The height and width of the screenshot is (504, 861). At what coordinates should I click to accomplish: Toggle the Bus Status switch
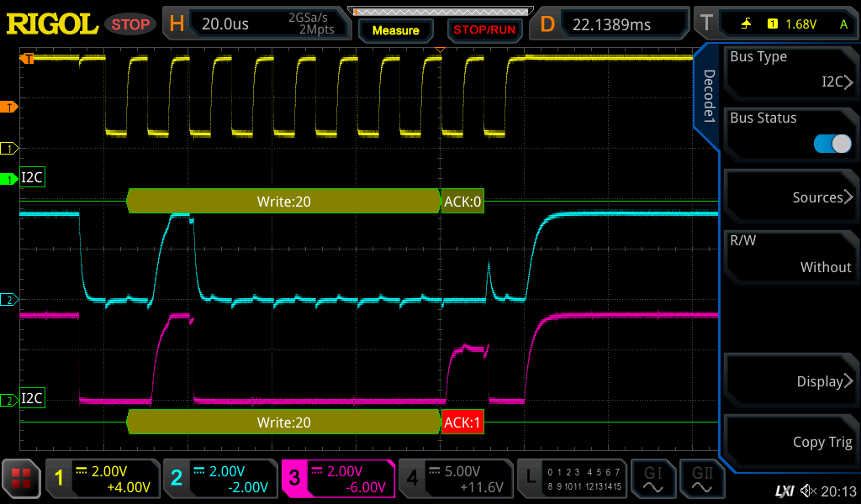point(832,144)
